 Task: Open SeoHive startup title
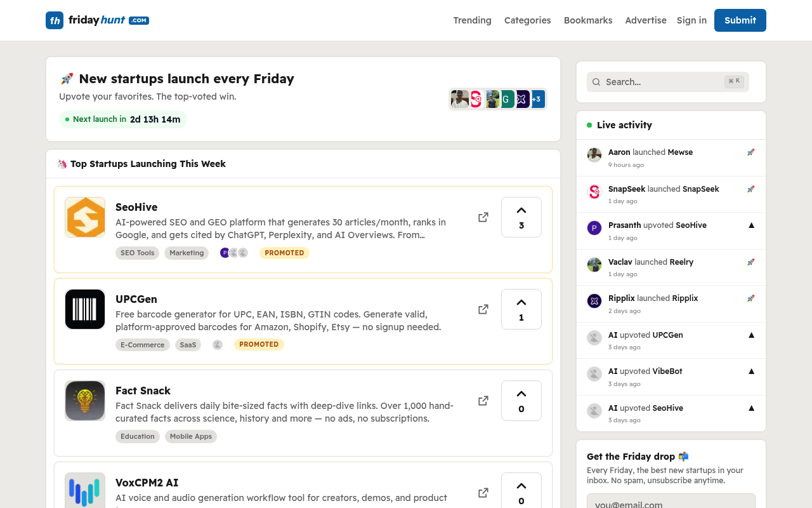136,207
